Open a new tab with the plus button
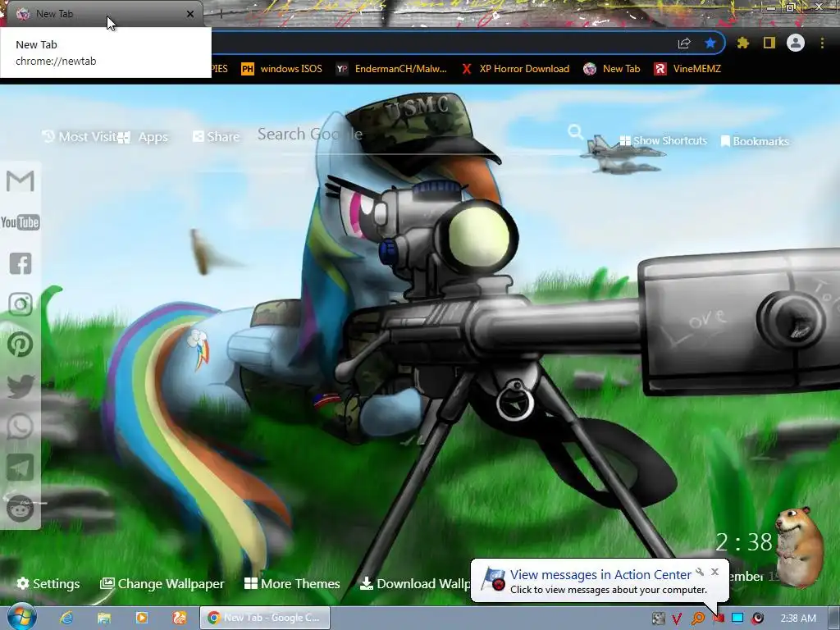The image size is (840, 630). coord(221,13)
